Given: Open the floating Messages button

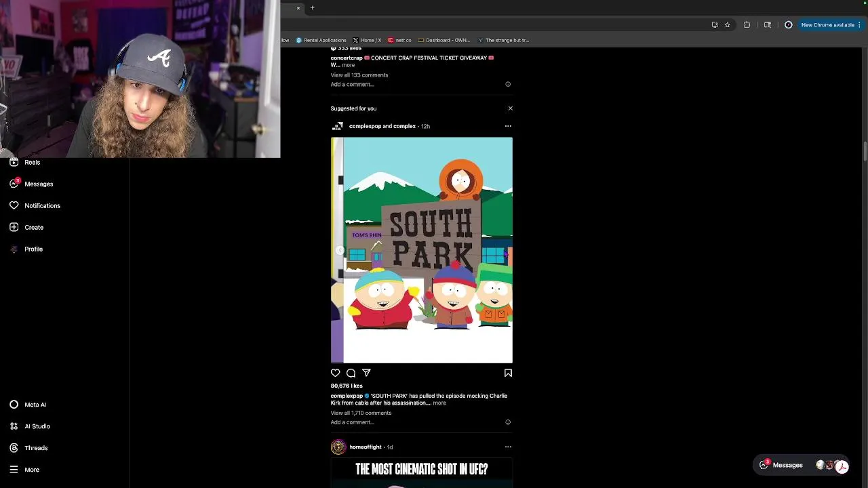Looking at the screenshot, I should [802, 465].
